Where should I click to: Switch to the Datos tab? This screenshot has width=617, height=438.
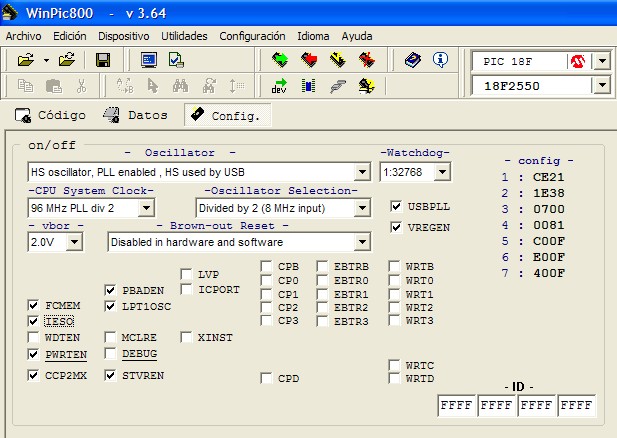pyautogui.click(x=136, y=115)
